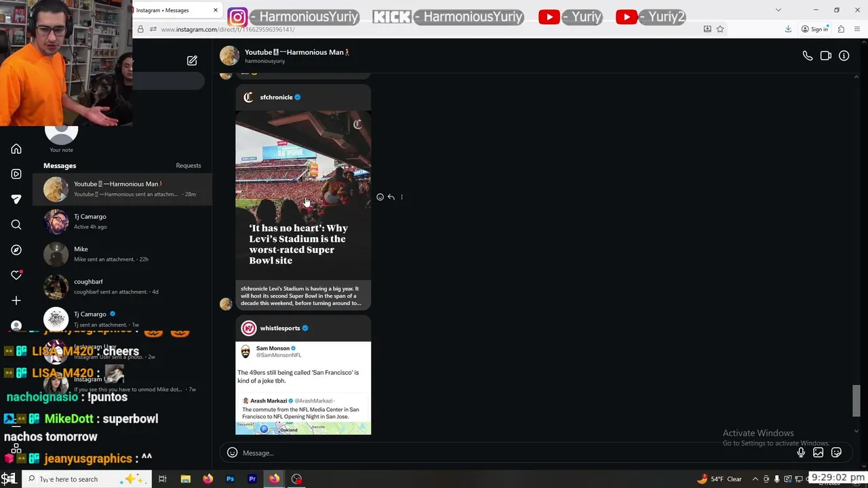Open File Explorer from the taskbar
This screenshot has width=868, height=488.
click(x=185, y=479)
